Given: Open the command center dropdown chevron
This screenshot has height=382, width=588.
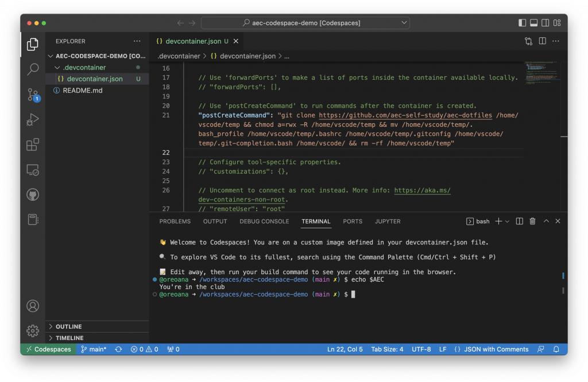Looking at the screenshot, I should click(x=404, y=22).
